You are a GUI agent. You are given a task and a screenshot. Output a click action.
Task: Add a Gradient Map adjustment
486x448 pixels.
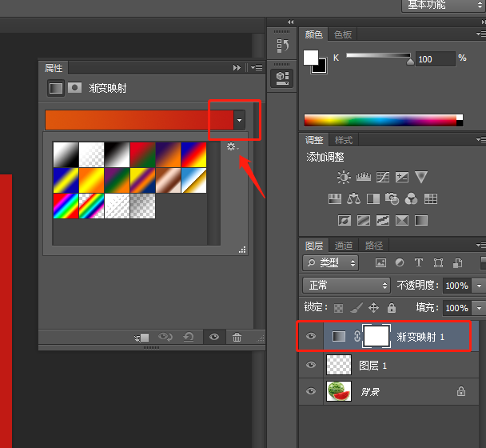click(x=421, y=221)
